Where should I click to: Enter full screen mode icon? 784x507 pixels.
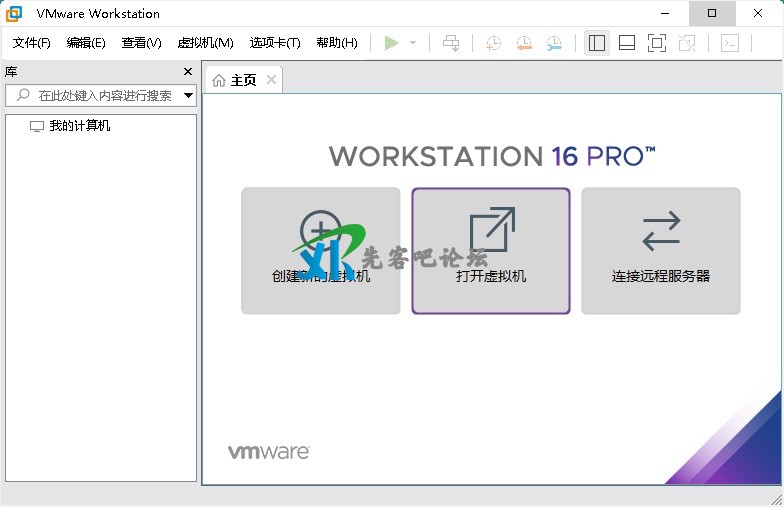coord(657,43)
